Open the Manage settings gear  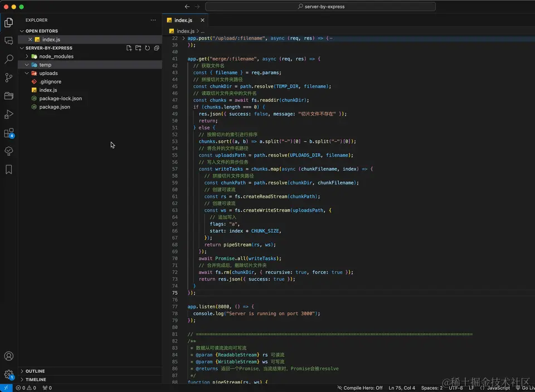pyautogui.click(x=9, y=375)
